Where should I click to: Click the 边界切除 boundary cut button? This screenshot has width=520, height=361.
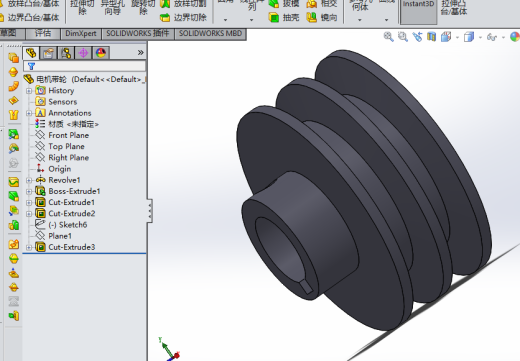click(183, 17)
